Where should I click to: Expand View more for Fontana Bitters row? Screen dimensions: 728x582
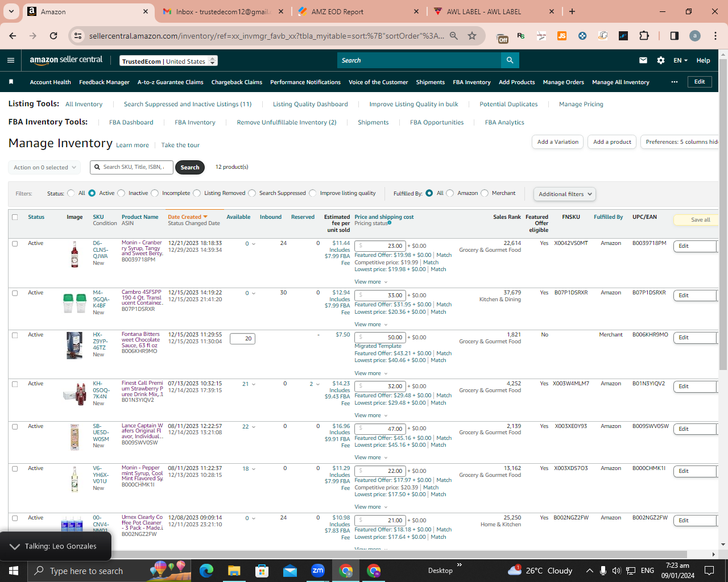[x=371, y=373]
